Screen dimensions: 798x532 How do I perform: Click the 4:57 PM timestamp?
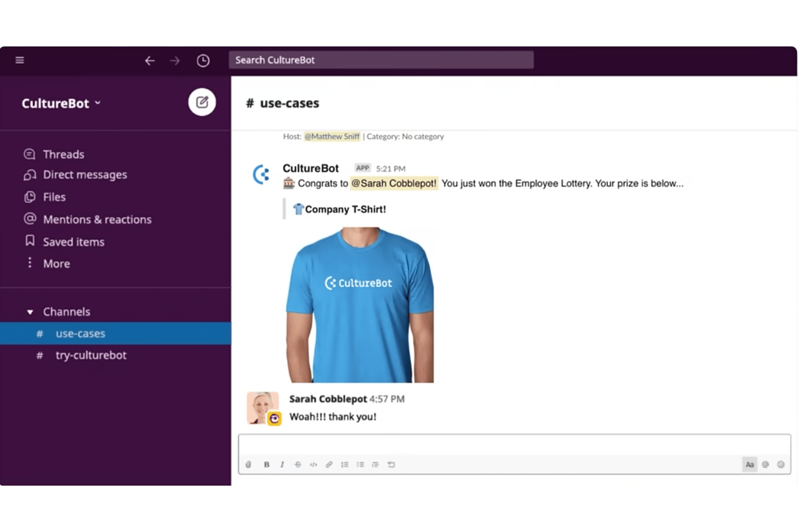pos(387,399)
